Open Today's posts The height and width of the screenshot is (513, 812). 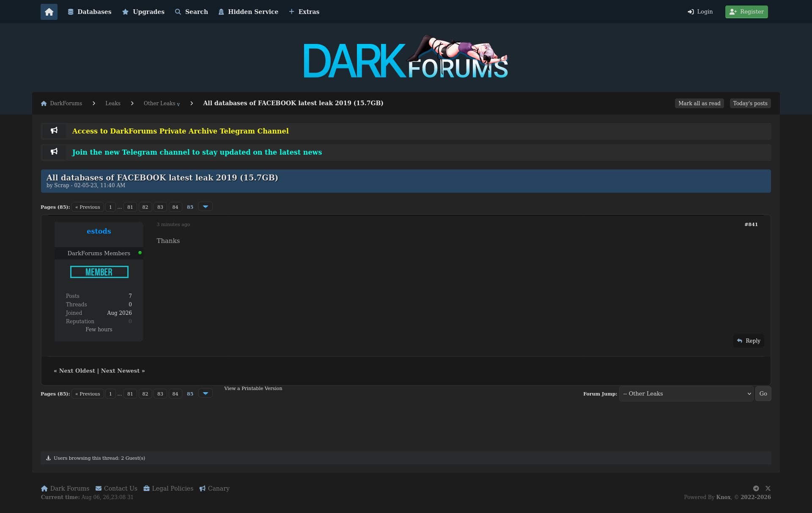click(750, 104)
